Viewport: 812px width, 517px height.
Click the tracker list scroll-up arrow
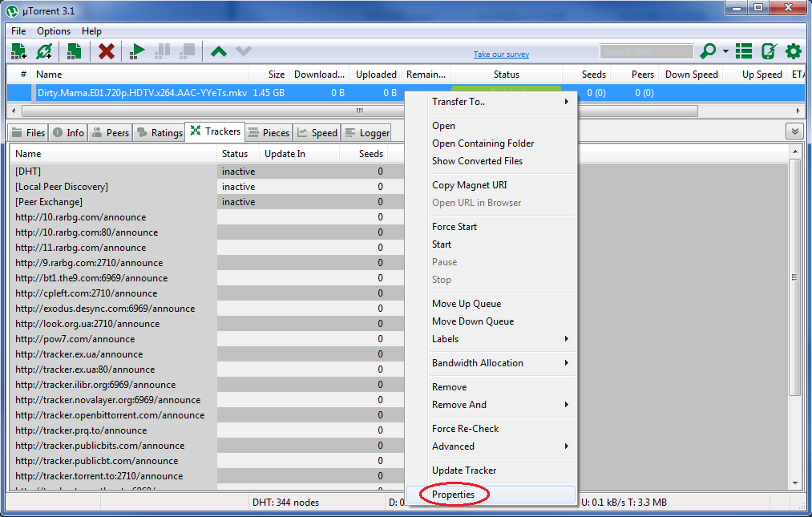[795, 151]
